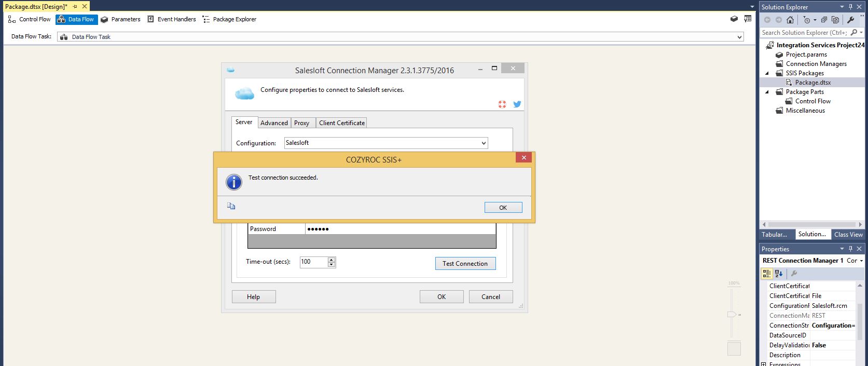Click Collapse All icon in Solution Explorer

[x=824, y=20]
